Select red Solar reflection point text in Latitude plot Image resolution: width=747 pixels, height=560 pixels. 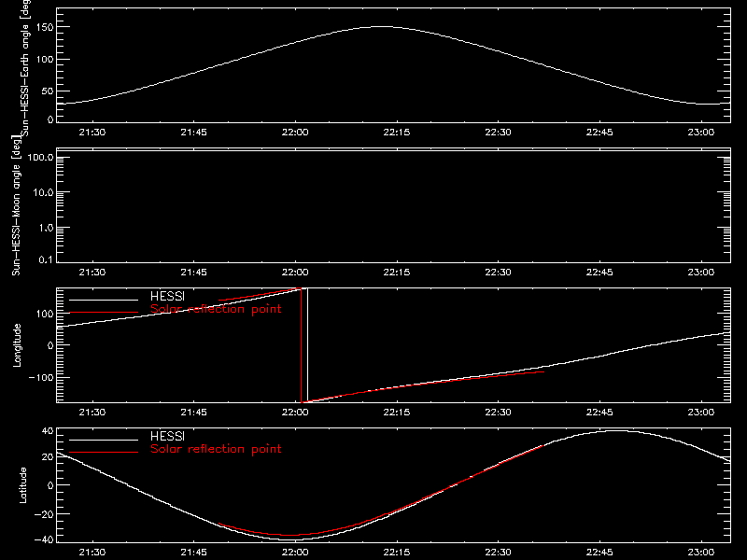[216, 449]
